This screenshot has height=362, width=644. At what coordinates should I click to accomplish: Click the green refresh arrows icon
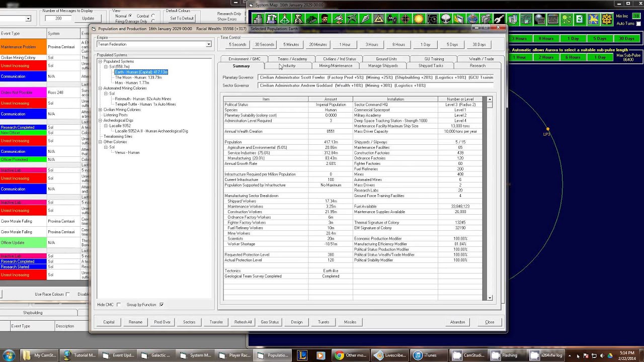coord(579,19)
